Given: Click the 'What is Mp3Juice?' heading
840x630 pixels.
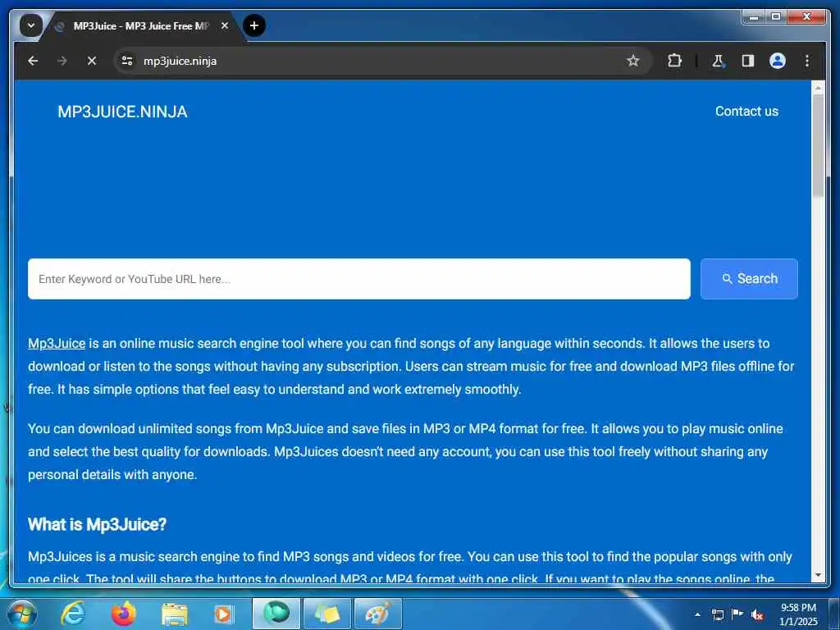Looking at the screenshot, I should tap(97, 524).
